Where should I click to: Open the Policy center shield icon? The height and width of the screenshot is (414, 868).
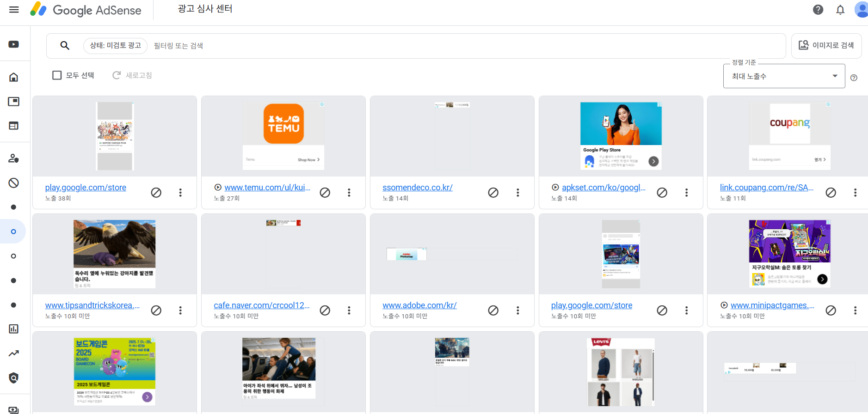tap(14, 378)
